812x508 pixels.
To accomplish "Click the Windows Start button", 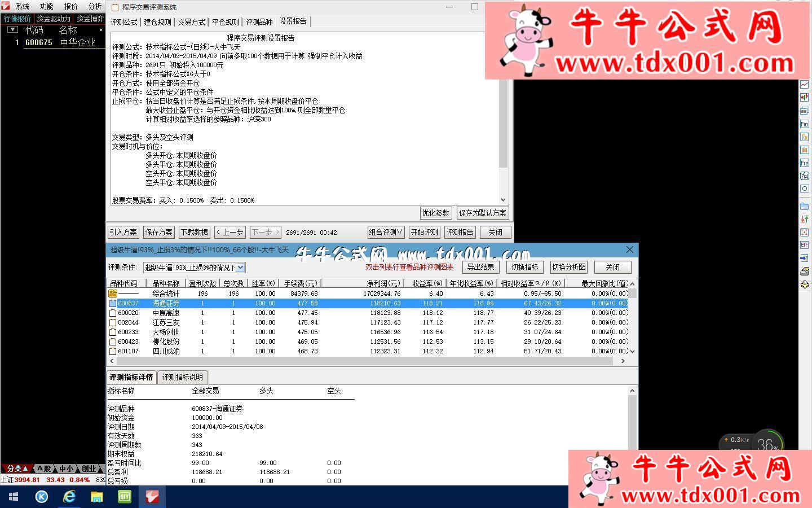I will coord(14,497).
